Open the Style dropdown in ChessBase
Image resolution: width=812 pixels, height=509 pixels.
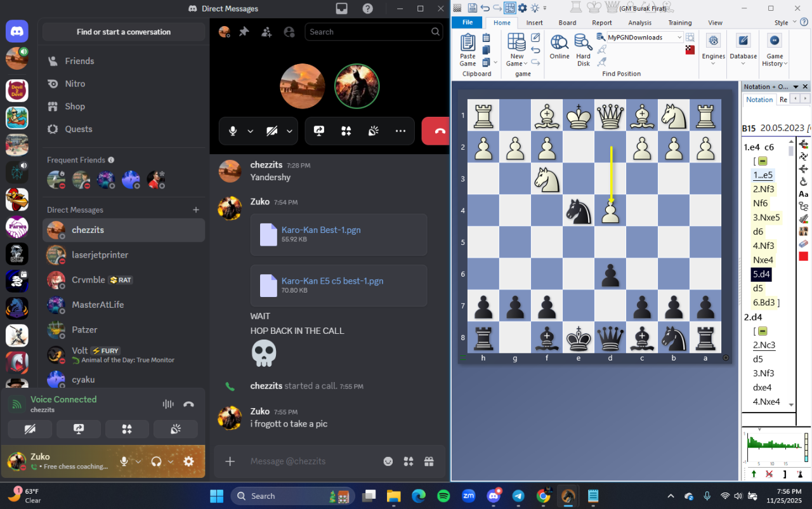point(785,23)
